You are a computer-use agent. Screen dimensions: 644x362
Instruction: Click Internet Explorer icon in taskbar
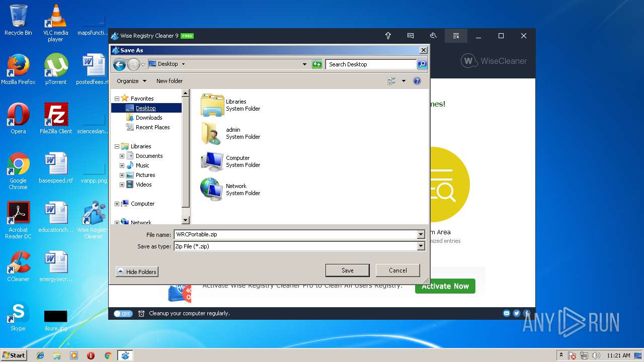point(40,355)
